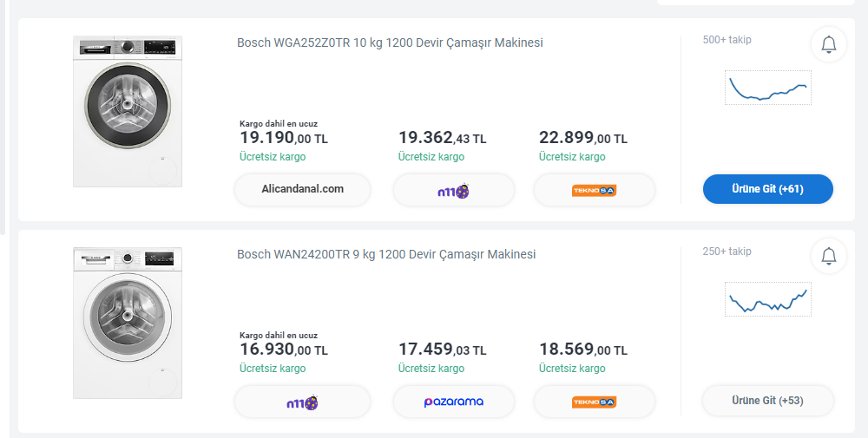Image resolution: width=868 pixels, height=438 pixels.
Task: Click bell alert icon for Bosch WAN24200TR
Action: [828, 257]
